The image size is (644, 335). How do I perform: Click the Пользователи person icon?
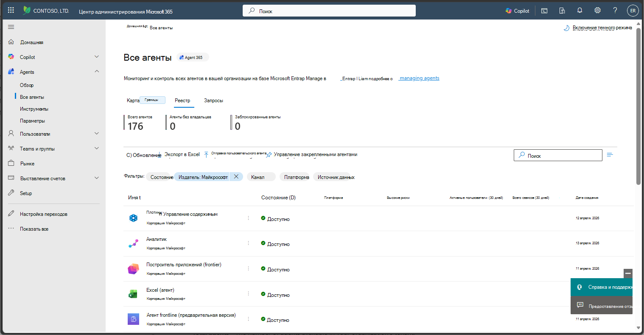coord(11,134)
